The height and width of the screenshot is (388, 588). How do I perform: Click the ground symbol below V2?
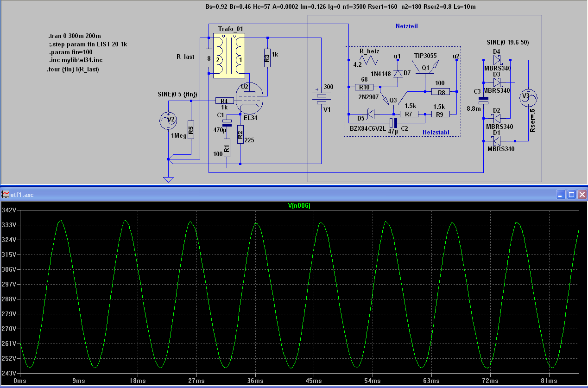click(168, 179)
